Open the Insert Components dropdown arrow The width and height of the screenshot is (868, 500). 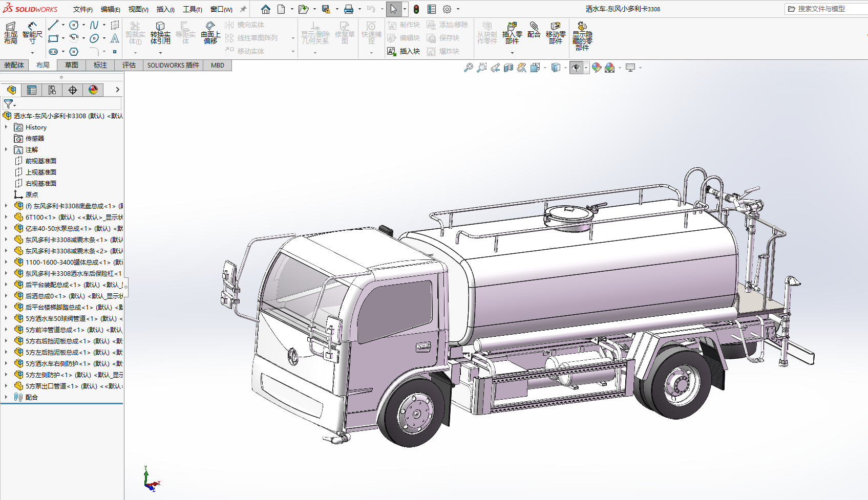point(512,53)
